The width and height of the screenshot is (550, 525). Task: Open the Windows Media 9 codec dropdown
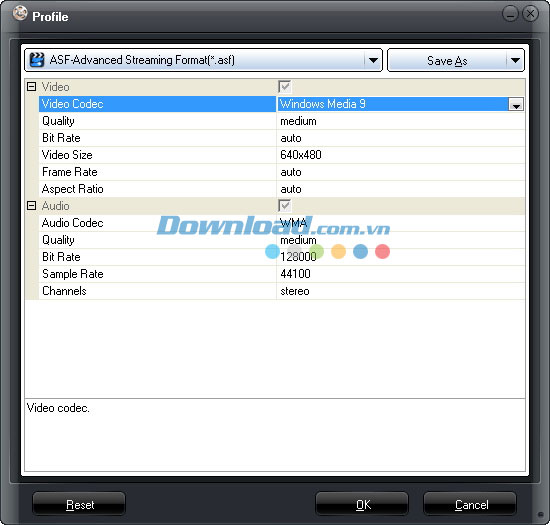516,104
